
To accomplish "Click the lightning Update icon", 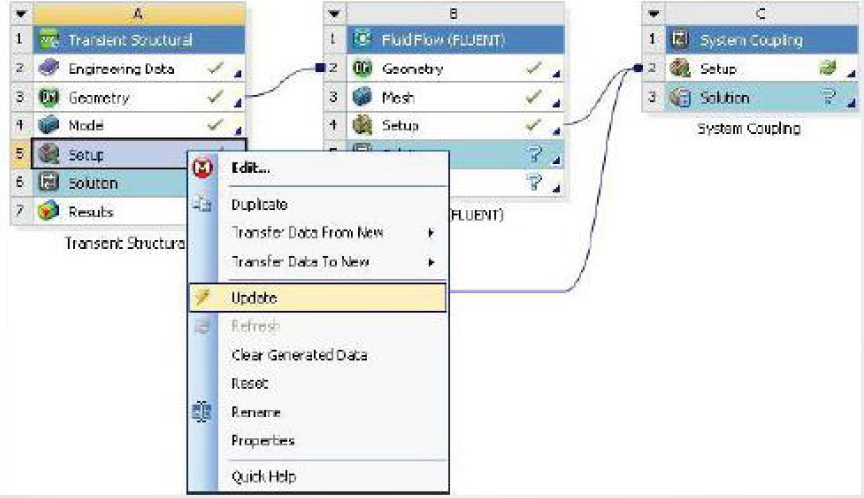I will pos(202,297).
